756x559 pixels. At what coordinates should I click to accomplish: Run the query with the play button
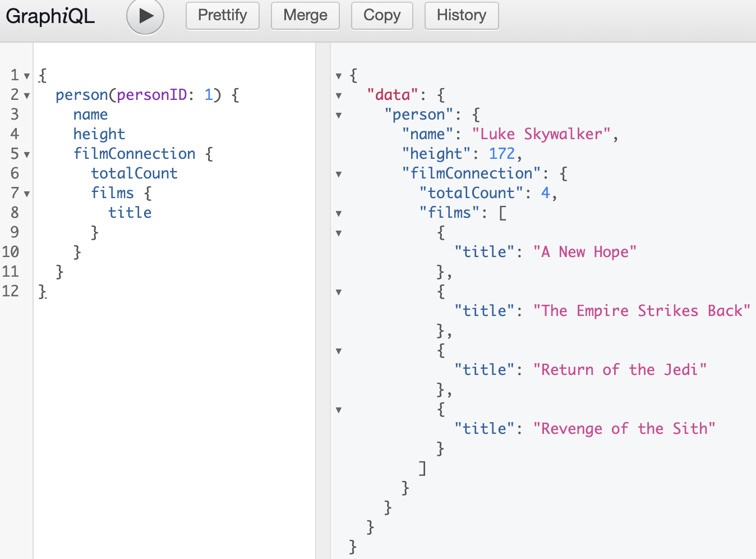tap(145, 16)
